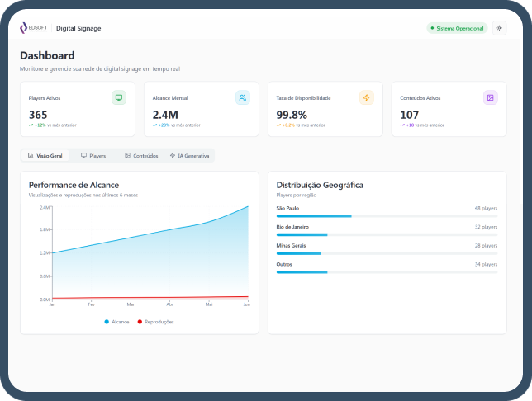Open the IA Generativa tab
Viewport: 532px width, 401px height.
pyautogui.click(x=189, y=155)
